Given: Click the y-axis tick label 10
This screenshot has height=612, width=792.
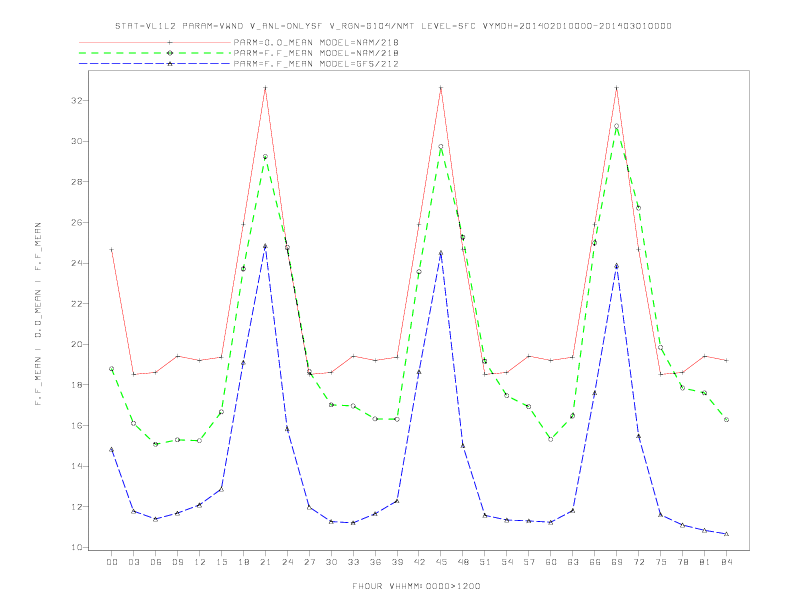Looking at the screenshot, I should click(76, 547).
